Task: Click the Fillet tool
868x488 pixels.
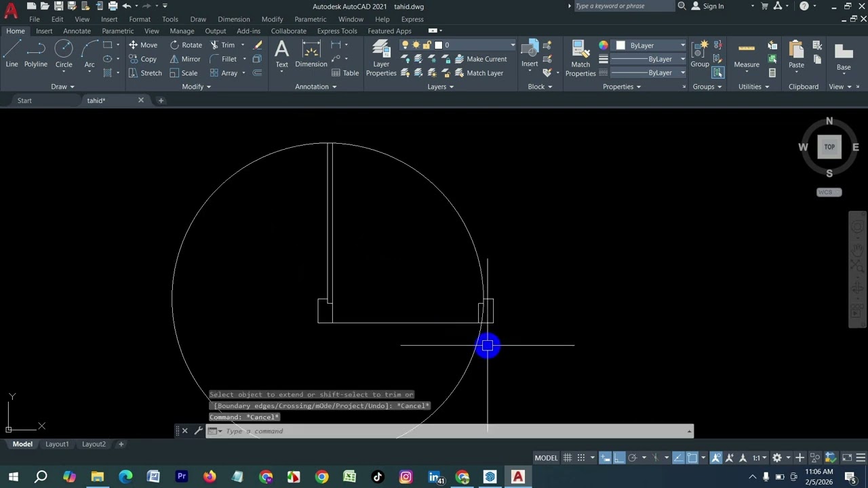Action: tap(223, 59)
